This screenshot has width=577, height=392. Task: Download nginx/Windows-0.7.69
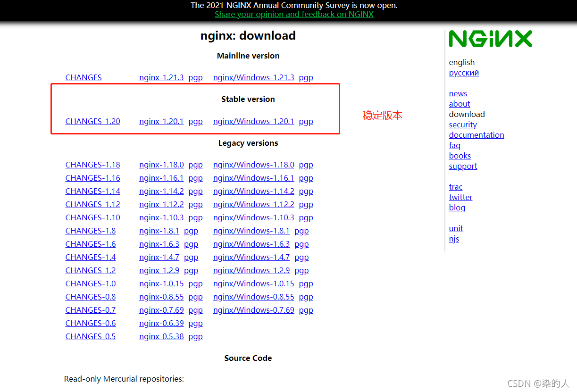click(x=253, y=310)
